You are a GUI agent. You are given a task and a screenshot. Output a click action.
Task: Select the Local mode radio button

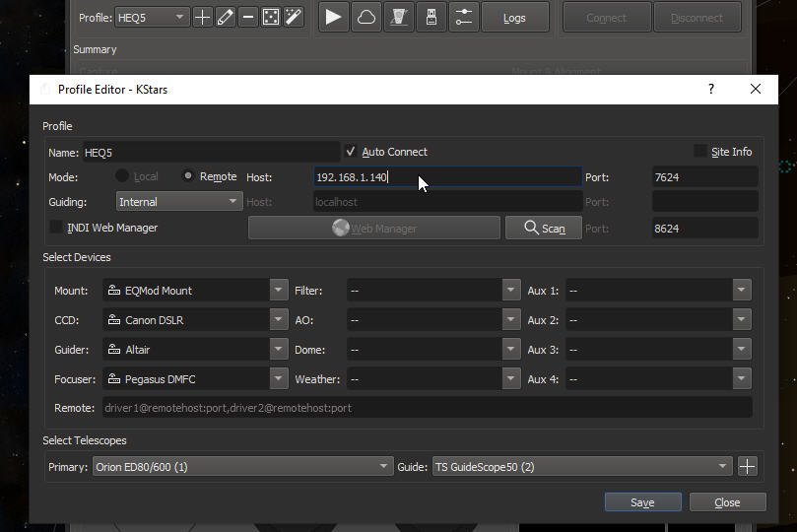[122, 176]
